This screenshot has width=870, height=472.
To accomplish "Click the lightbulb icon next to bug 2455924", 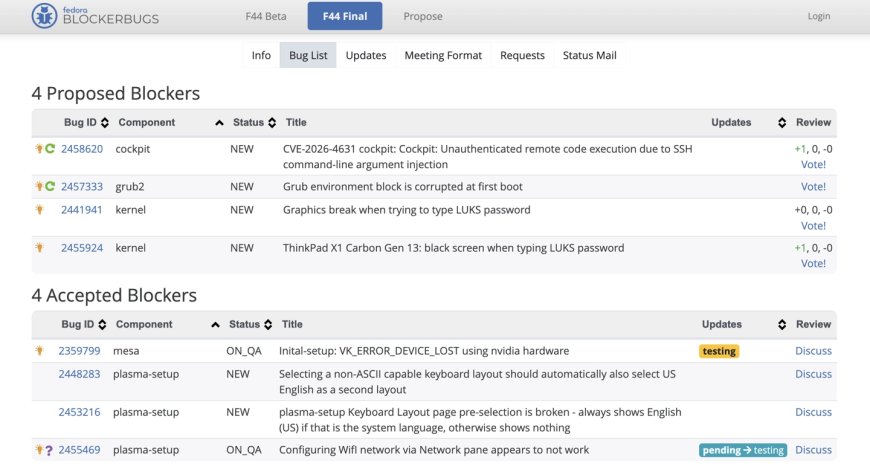I will click(39, 248).
